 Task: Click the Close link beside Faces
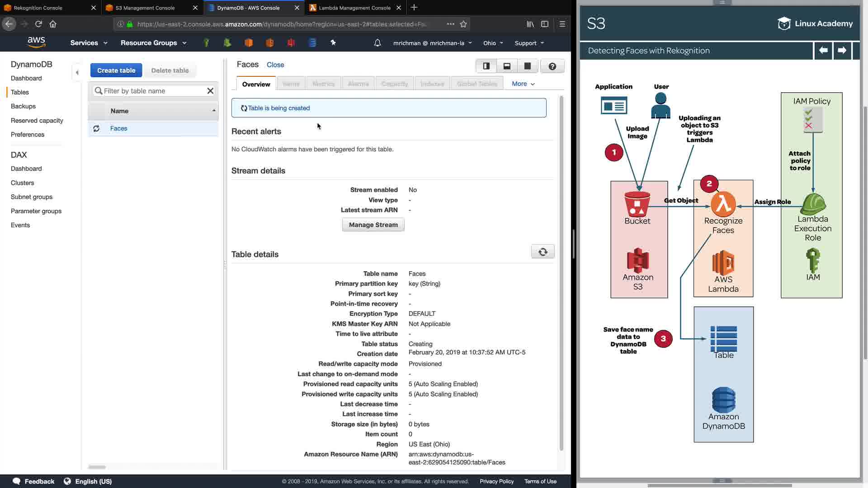tap(275, 65)
